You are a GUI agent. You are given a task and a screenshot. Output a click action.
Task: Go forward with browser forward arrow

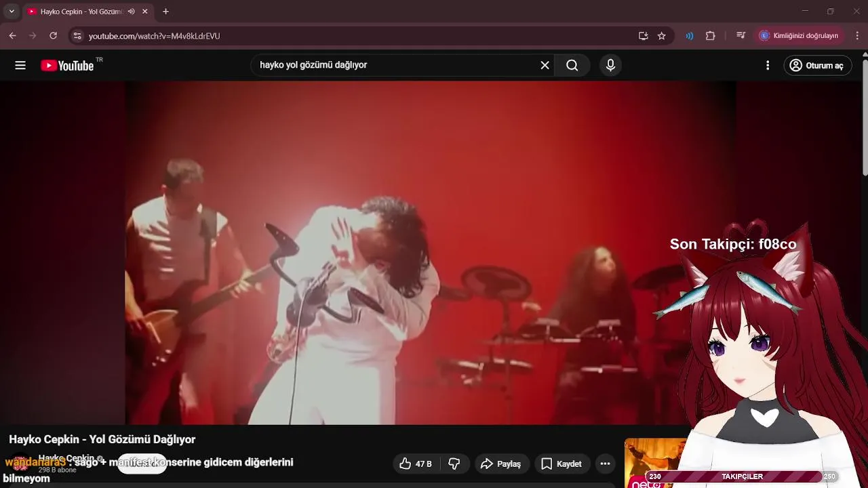coord(33,36)
